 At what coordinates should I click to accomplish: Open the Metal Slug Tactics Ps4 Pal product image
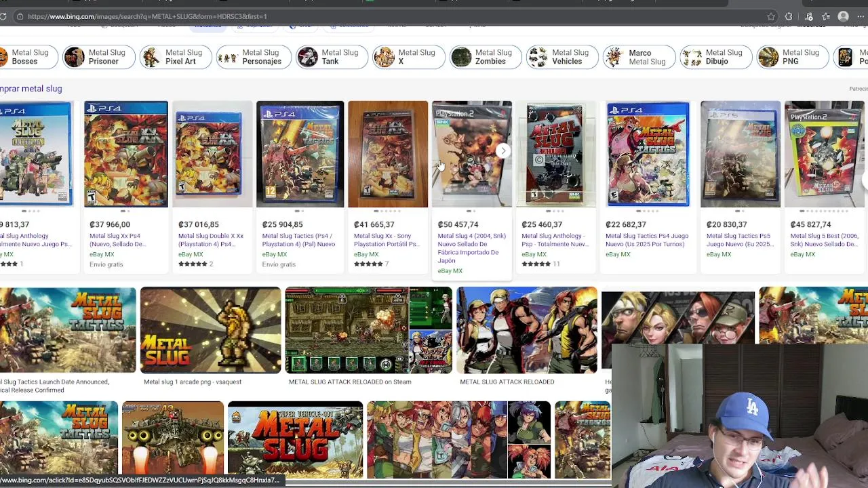[x=300, y=154]
